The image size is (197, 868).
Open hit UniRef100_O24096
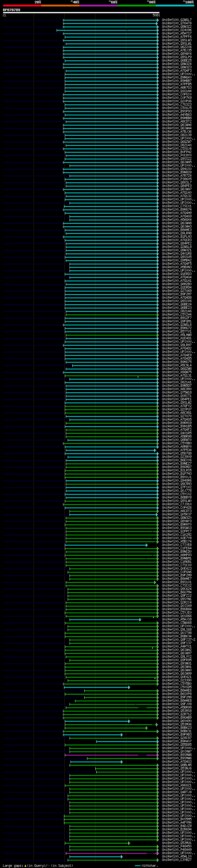tap(177, 30)
